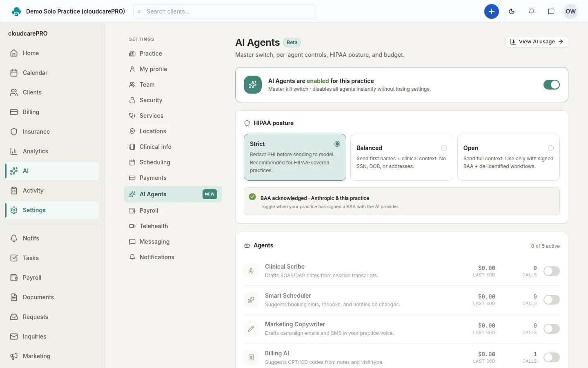588x368 pixels.
Task: Enable the Smart Scheduler agent toggle
Action: [x=552, y=300]
